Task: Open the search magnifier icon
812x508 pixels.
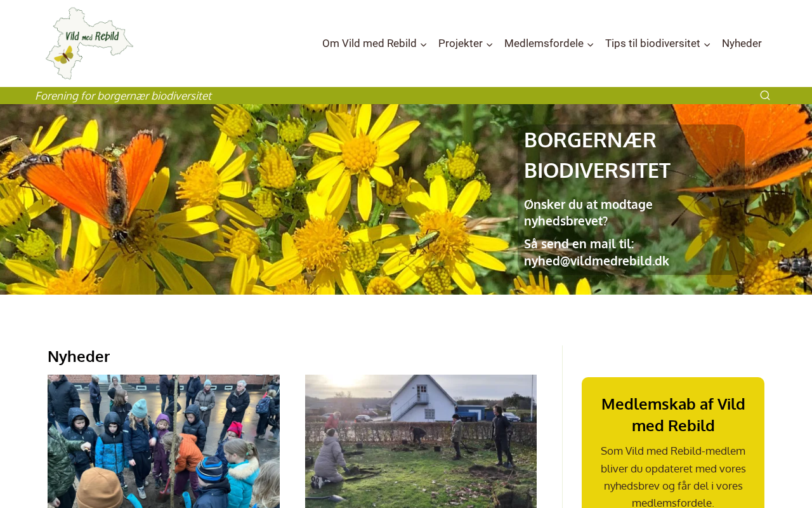Action: (765, 95)
